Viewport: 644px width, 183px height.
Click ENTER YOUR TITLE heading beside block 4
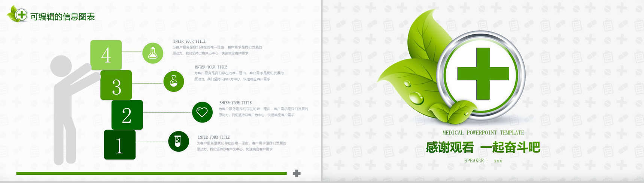pos(189,41)
